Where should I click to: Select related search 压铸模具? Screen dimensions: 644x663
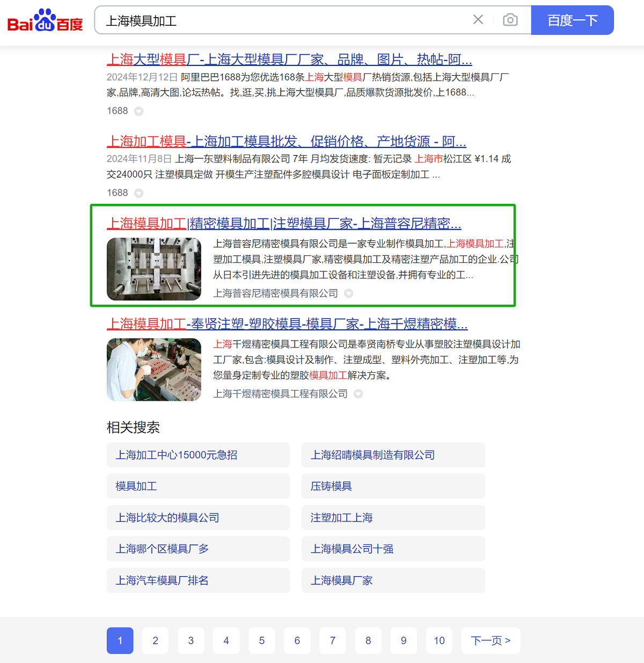393,486
